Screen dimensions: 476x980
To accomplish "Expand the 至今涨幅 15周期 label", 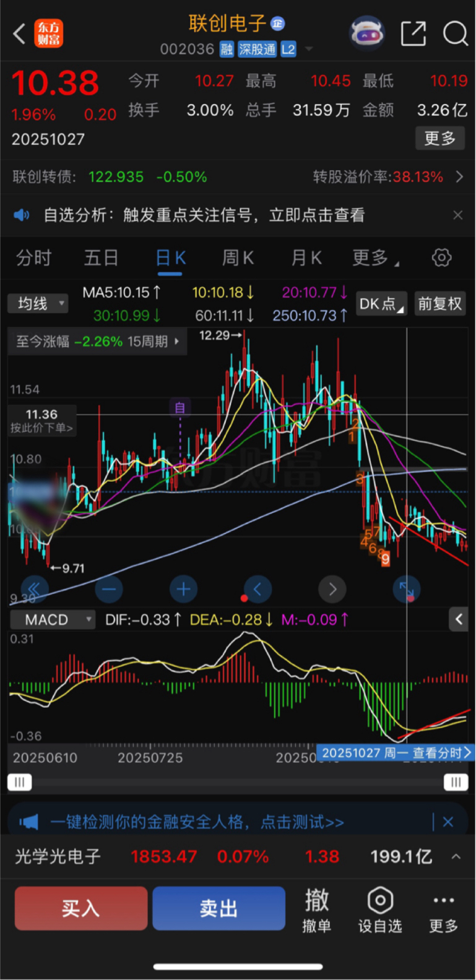I will point(97,342).
